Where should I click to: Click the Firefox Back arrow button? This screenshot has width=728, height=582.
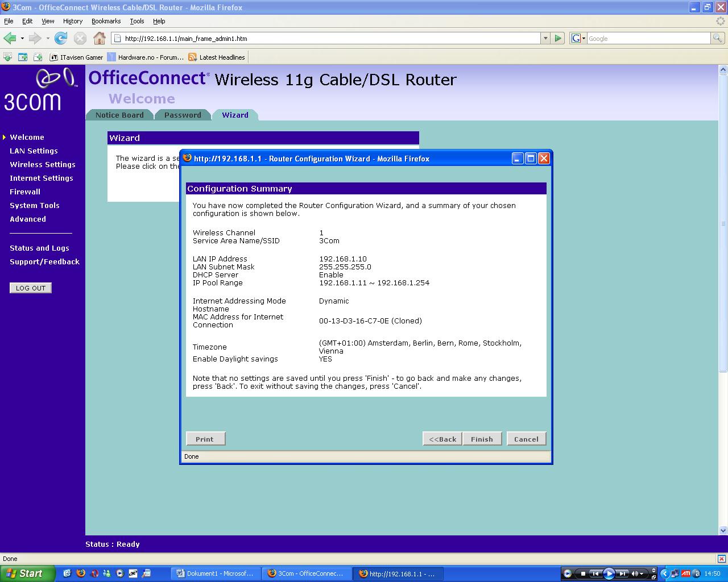point(10,38)
